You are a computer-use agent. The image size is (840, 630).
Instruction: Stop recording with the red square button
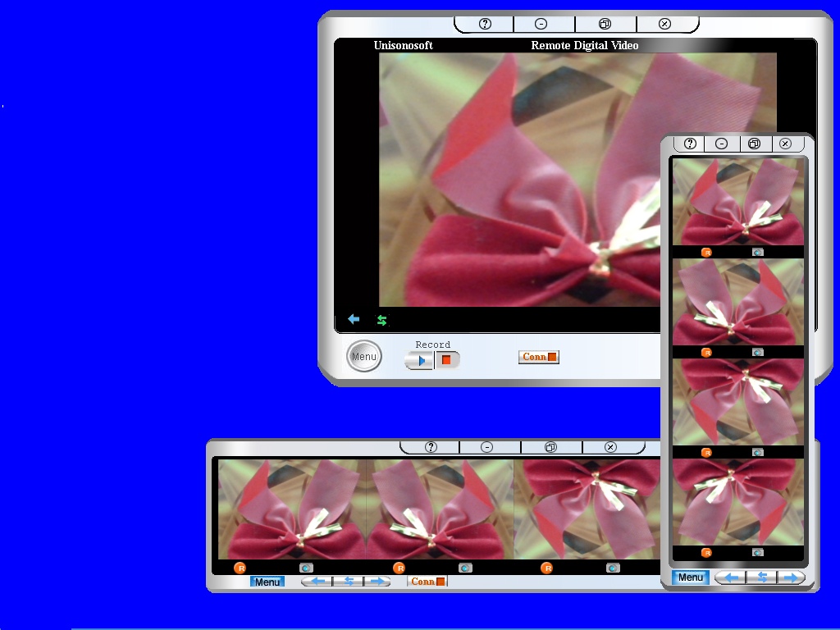coord(447,360)
